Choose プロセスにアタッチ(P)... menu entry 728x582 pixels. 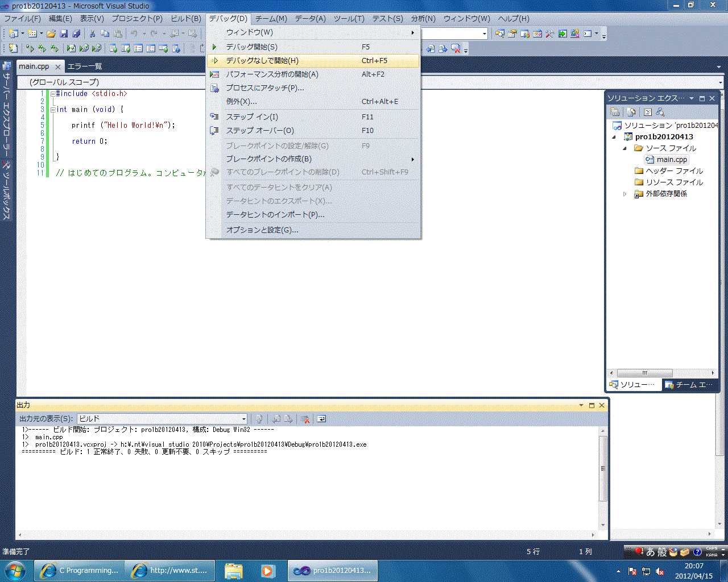tap(313, 88)
